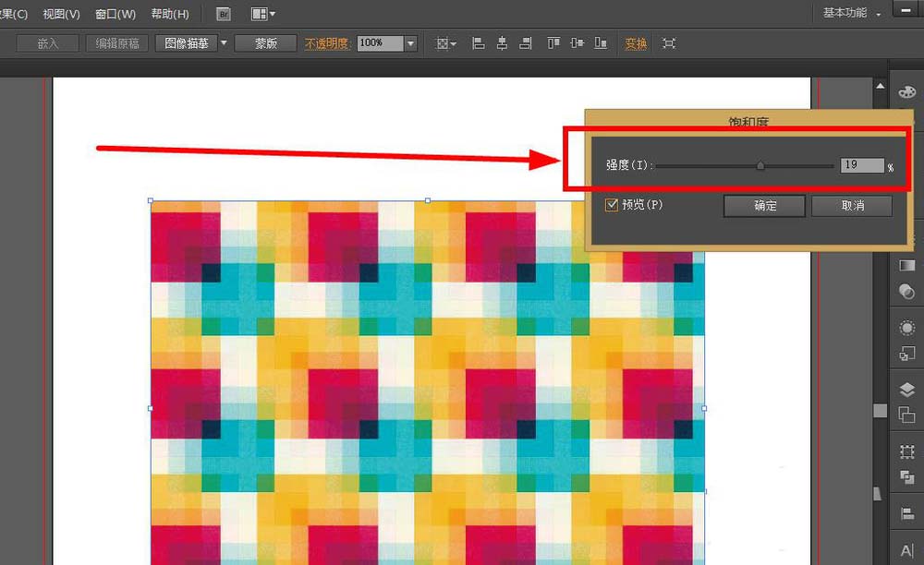
Task: Click the right-middle selection handle of the image
Action: click(x=704, y=408)
